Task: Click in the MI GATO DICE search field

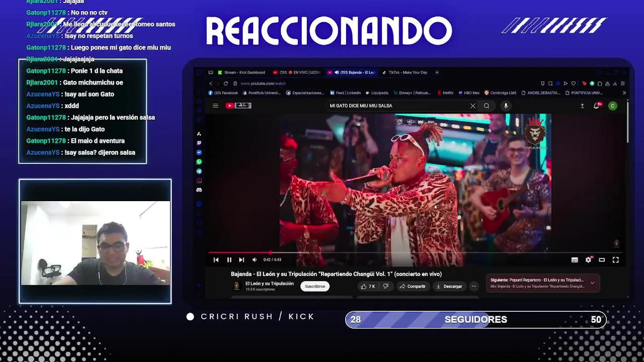Action: coord(397,106)
